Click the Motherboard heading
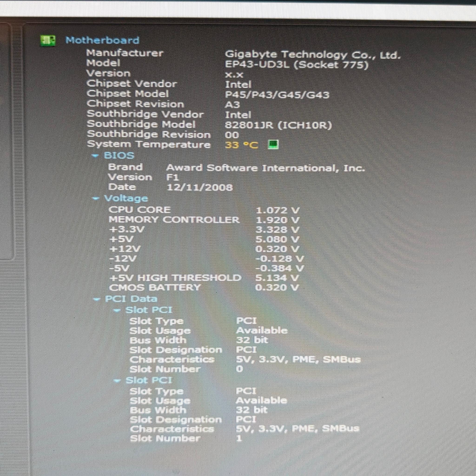The height and width of the screenshot is (476, 476). point(102,40)
